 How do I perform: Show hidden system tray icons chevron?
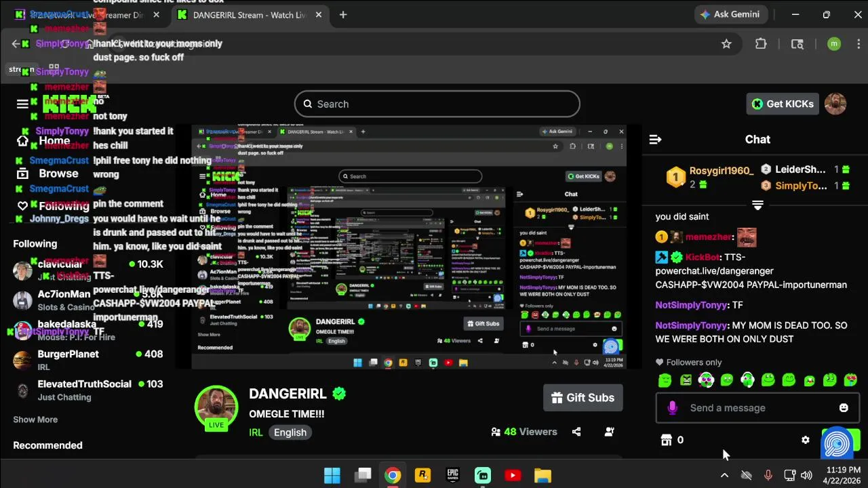tap(724, 475)
